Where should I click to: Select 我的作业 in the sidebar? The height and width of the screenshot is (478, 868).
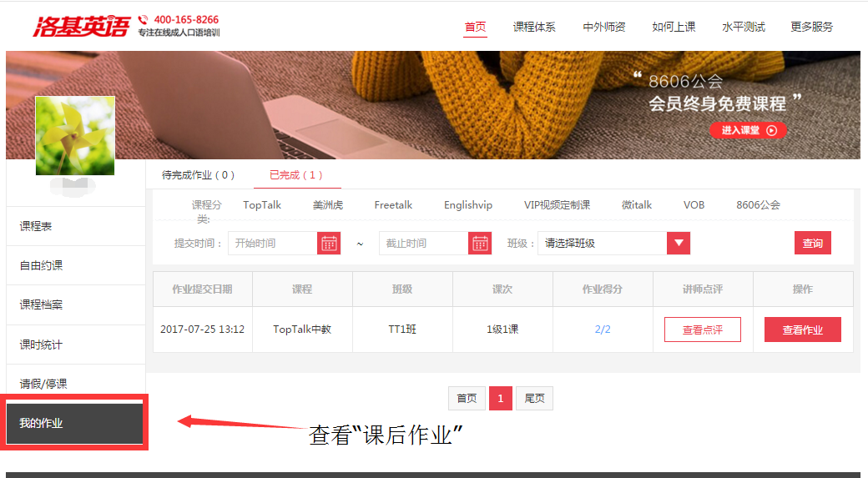(x=75, y=424)
